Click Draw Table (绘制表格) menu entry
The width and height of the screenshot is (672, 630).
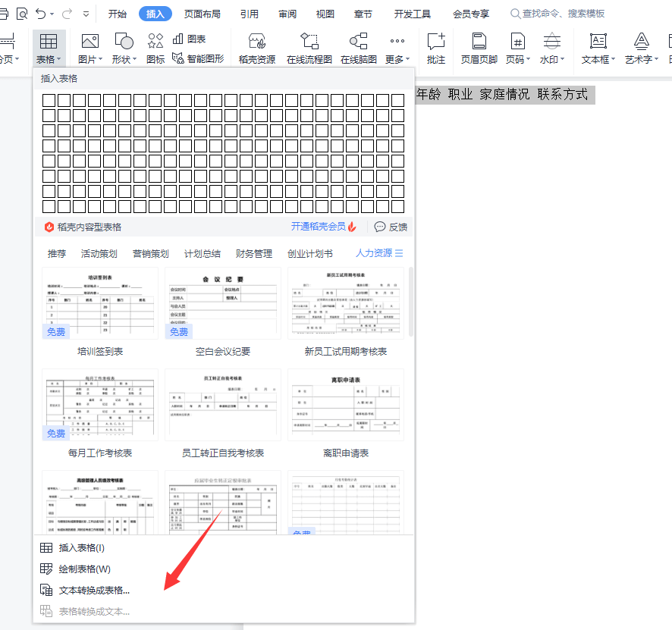pos(75,569)
